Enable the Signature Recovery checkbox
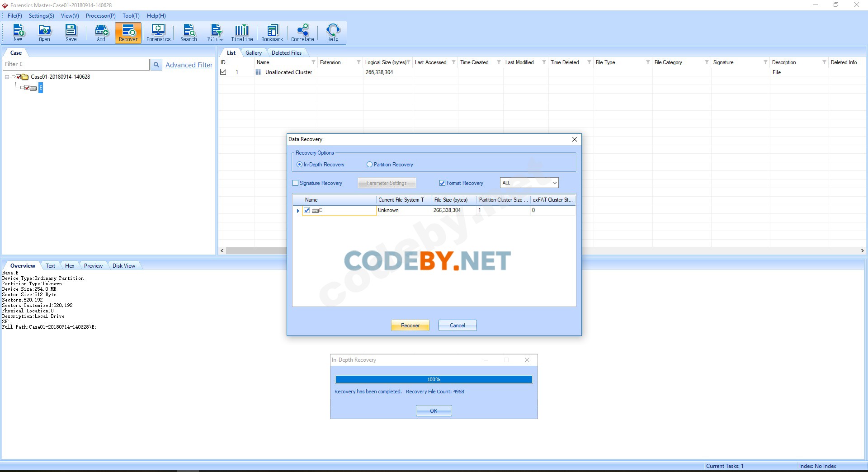Image resolution: width=868 pixels, height=472 pixels. point(296,183)
